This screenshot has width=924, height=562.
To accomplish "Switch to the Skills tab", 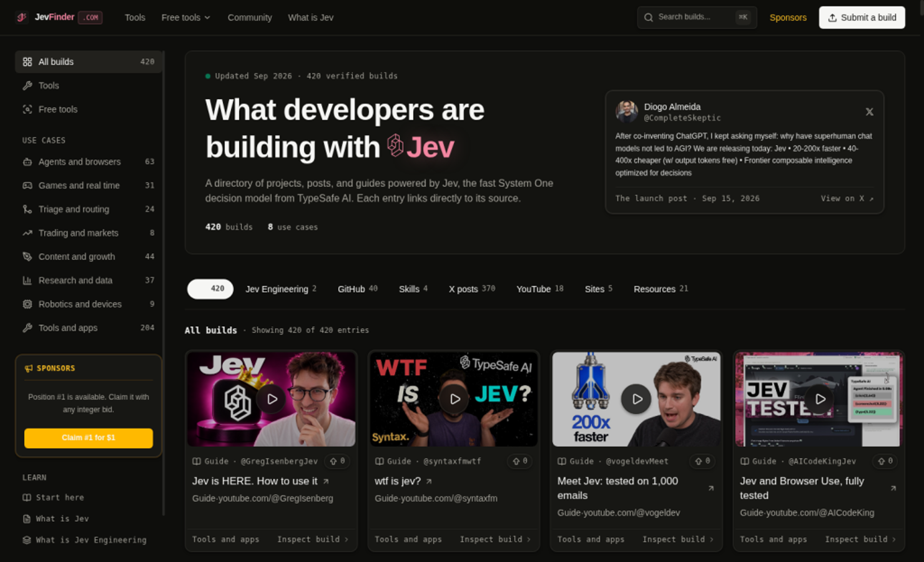I will (x=413, y=289).
